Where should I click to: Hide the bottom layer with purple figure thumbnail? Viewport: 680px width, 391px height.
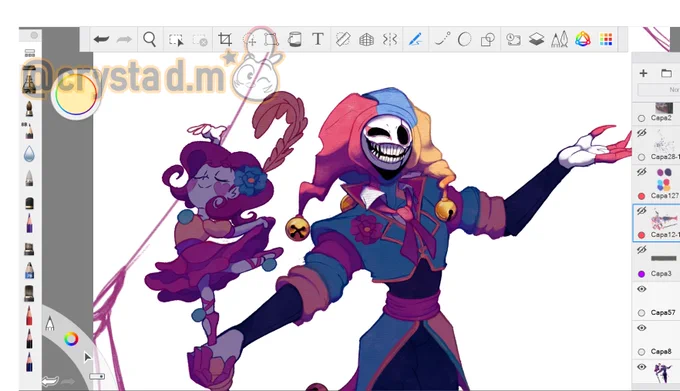pos(642,367)
